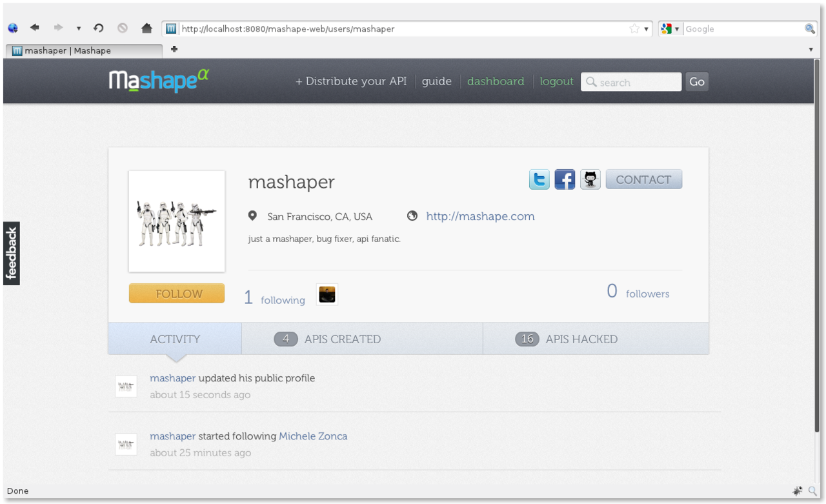Click the stormtroopers profile picture
This screenshot has height=504, width=826.
point(177,221)
